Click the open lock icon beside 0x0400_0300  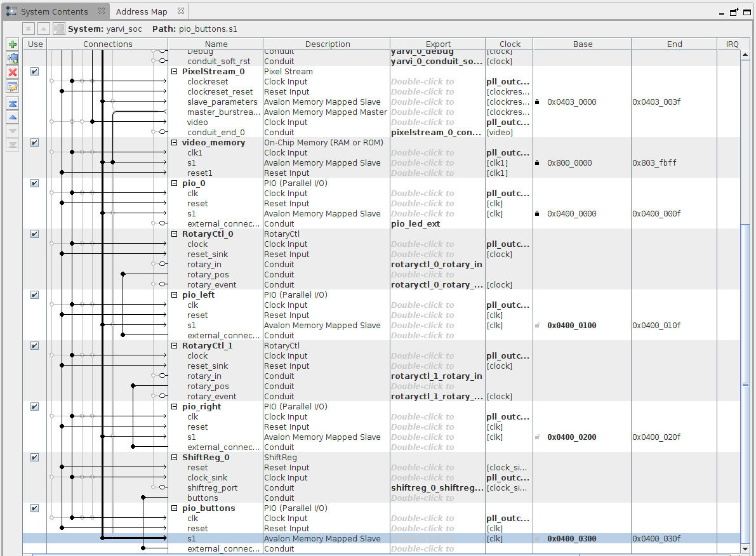point(537,539)
